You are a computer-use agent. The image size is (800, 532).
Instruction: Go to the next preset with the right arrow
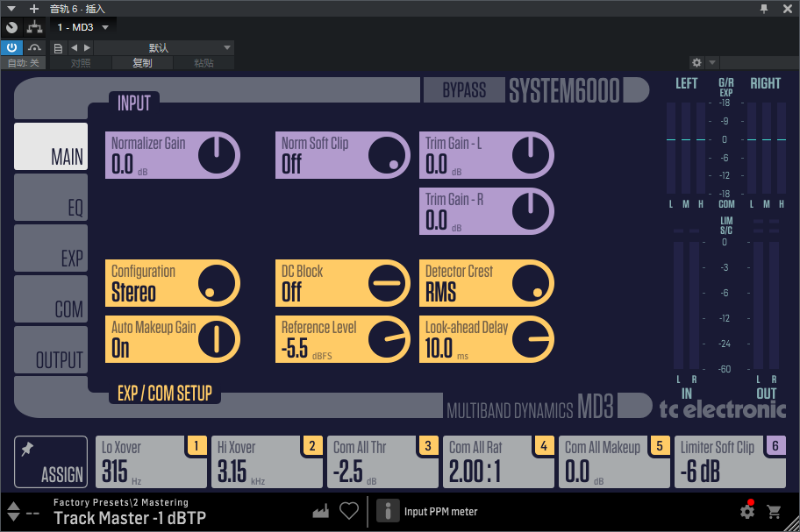click(87, 48)
